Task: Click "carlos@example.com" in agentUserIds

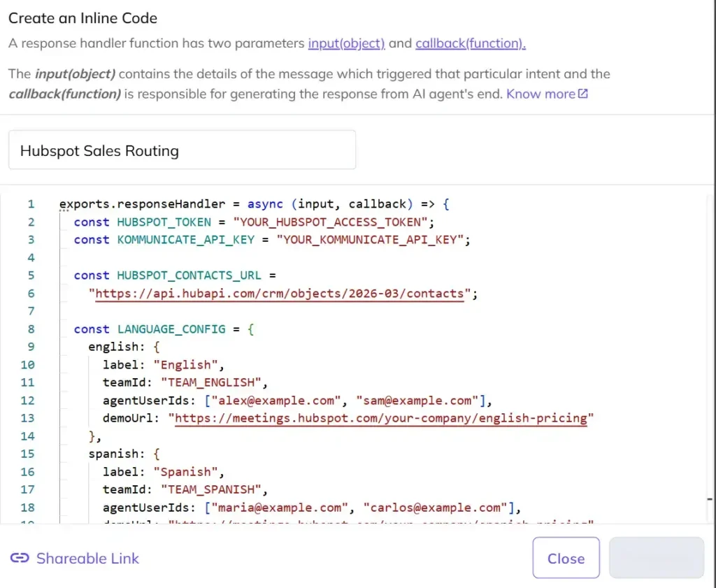Action: [x=435, y=508]
